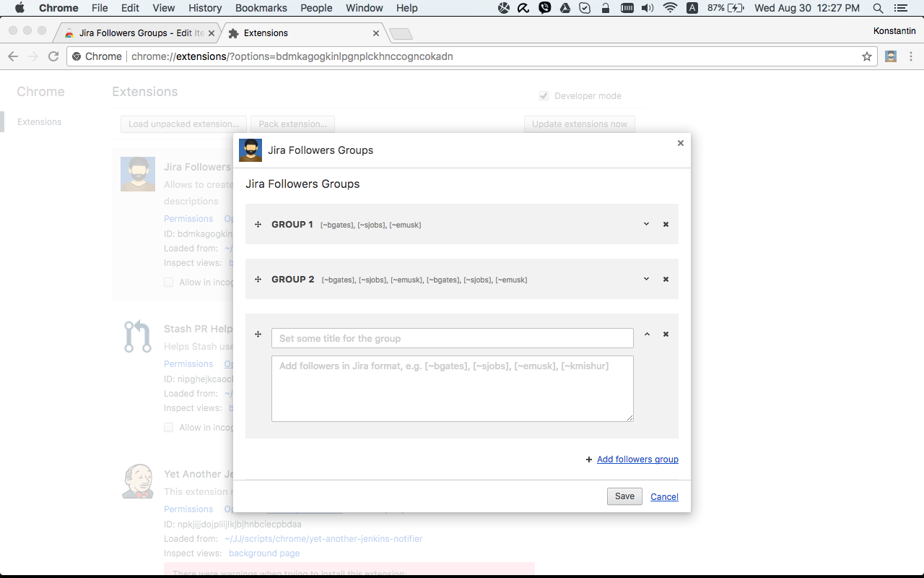Close the Jira Followers Groups dialog
This screenshot has width=924, height=578.
[x=680, y=143]
